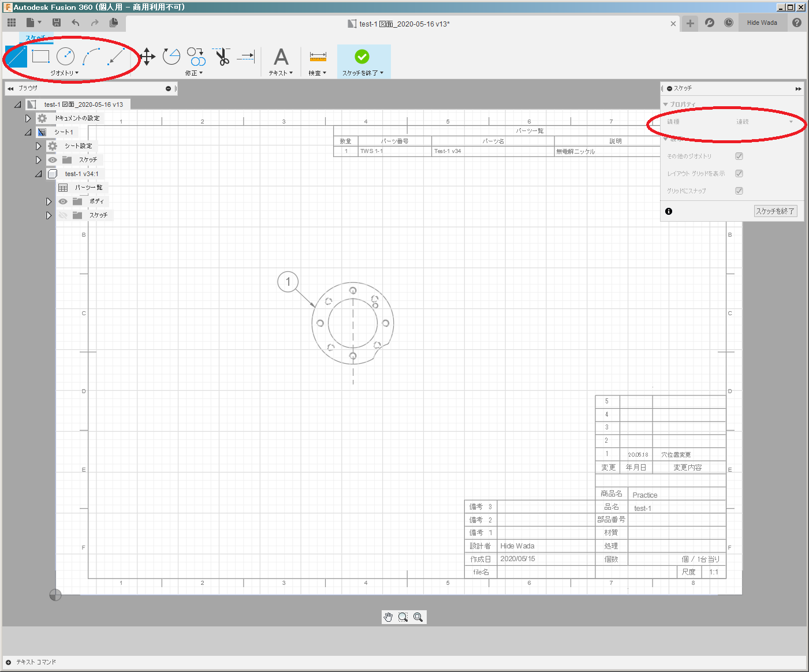809x672 pixels.
Task: Activate the Move tool with four arrows
Action: click(x=147, y=57)
